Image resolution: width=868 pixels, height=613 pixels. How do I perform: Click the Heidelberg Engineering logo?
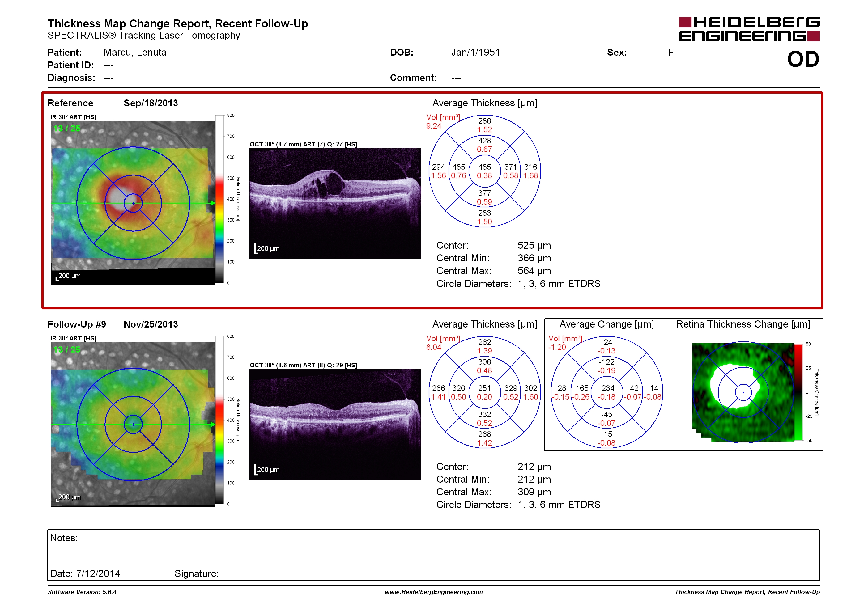click(x=749, y=29)
